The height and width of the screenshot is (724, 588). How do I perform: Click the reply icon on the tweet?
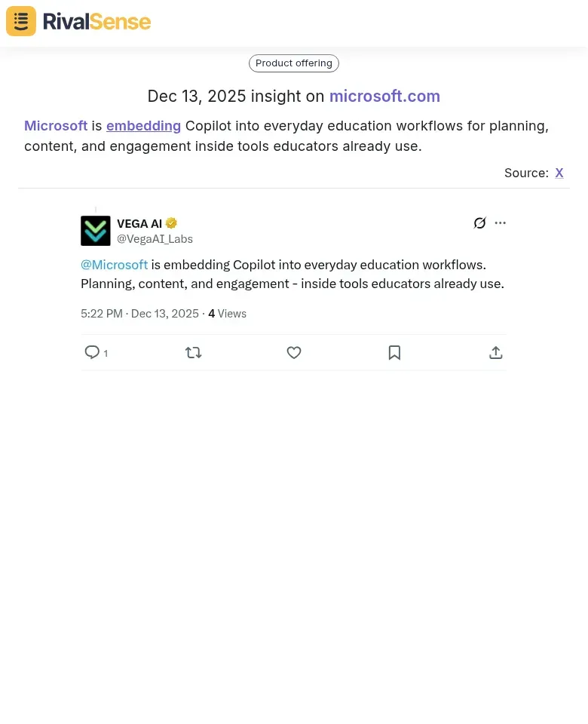click(x=91, y=352)
